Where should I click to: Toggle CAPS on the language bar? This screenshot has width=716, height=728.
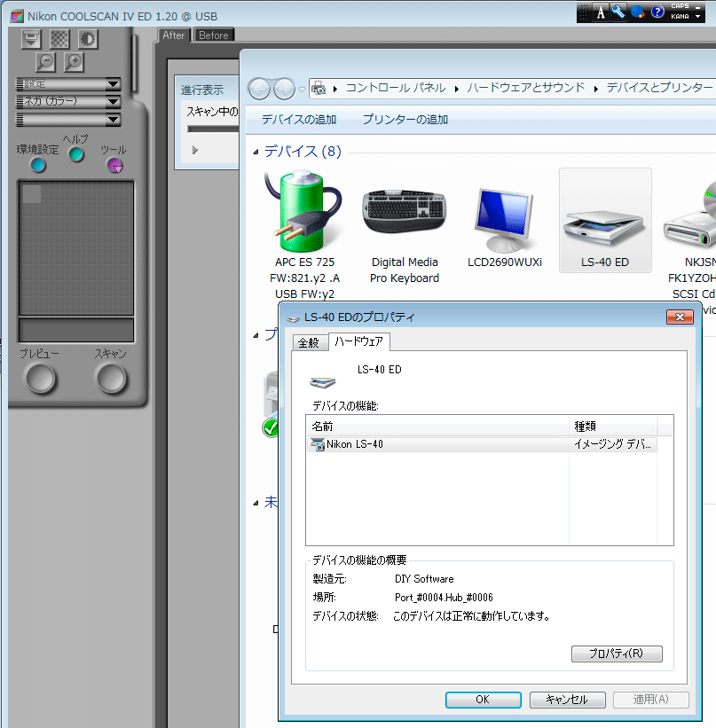click(x=680, y=6)
